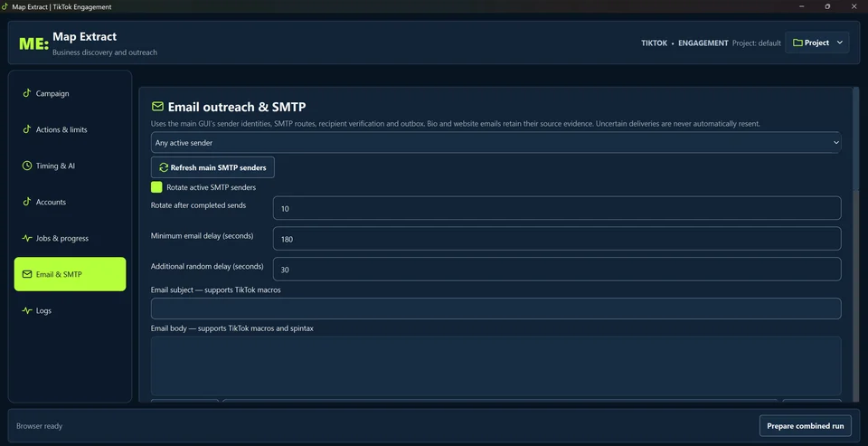Click the folder icon on Project button

(797, 43)
